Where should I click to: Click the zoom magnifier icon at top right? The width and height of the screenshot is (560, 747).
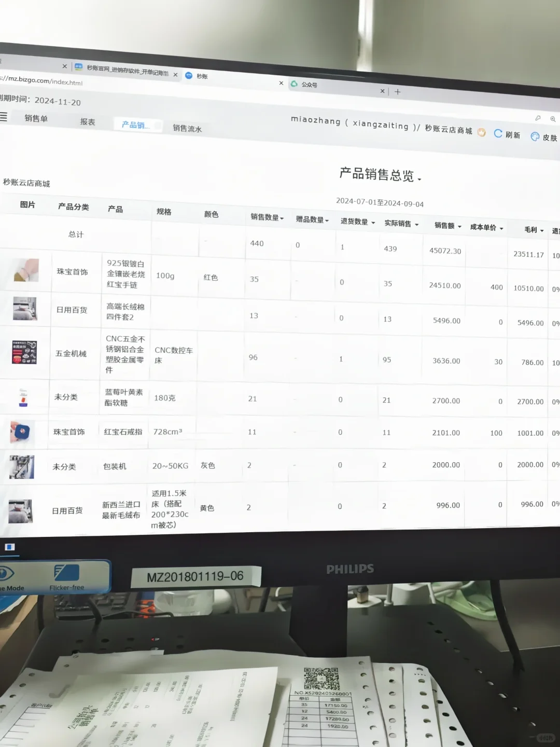tap(553, 119)
